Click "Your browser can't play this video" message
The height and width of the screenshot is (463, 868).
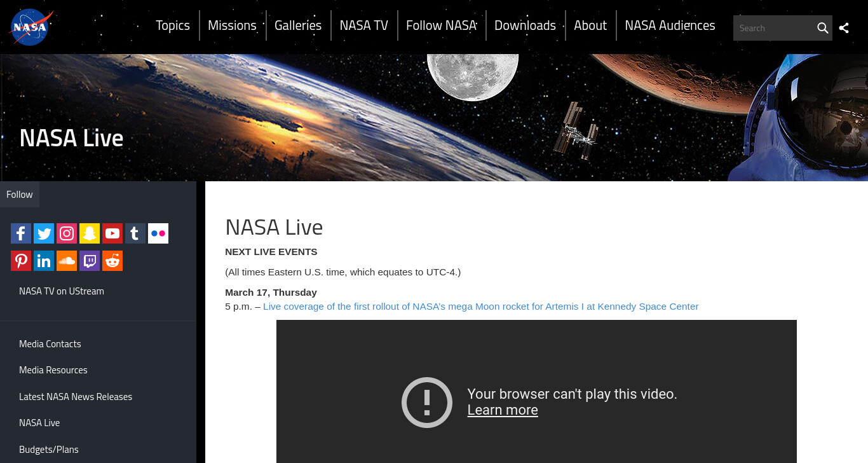point(573,394)
